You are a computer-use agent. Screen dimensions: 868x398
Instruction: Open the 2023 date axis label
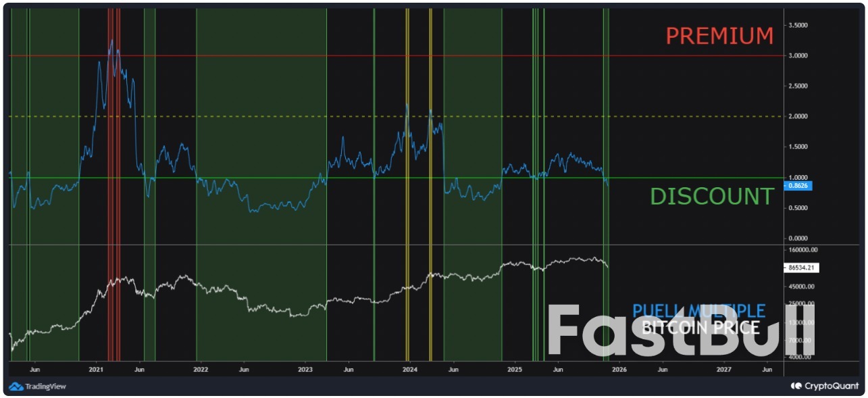[305, 370]
